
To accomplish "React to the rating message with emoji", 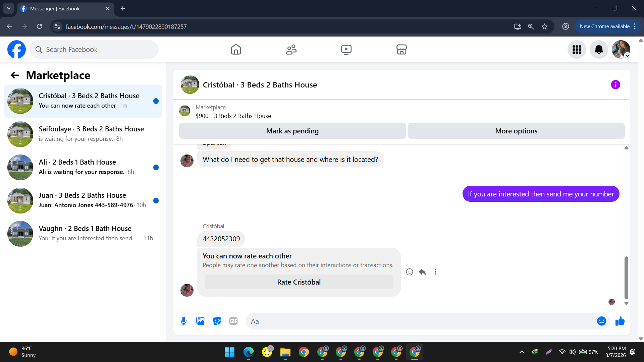I will point(410,272).
